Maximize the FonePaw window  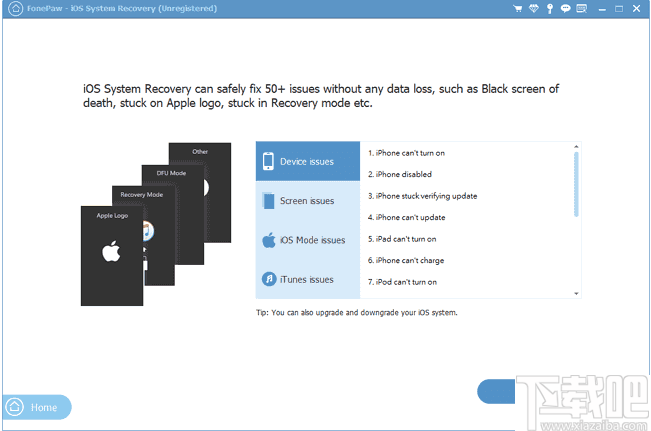point(619,9)
